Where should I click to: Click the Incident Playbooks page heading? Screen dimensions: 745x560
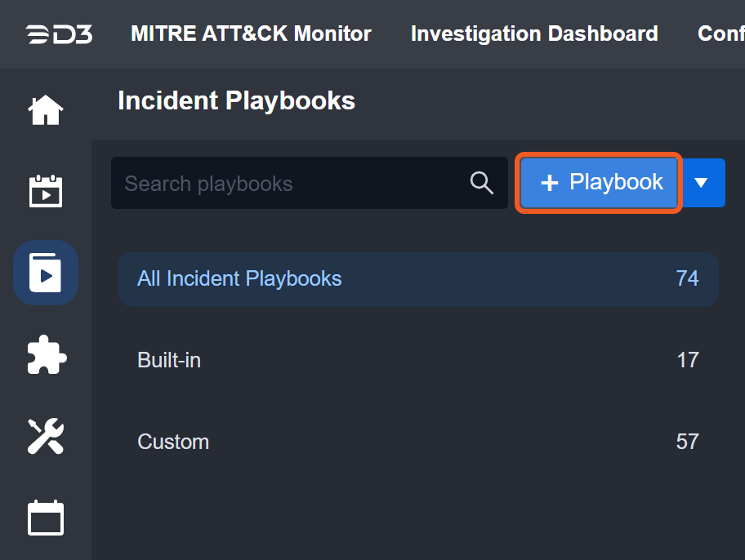point(236,100)
